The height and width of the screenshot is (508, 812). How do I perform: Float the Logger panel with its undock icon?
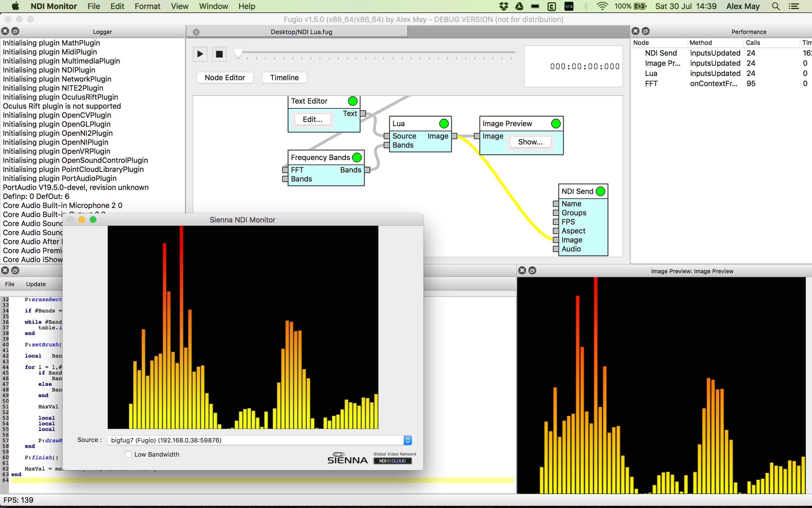pyautogui.click(x=15, y=31)
